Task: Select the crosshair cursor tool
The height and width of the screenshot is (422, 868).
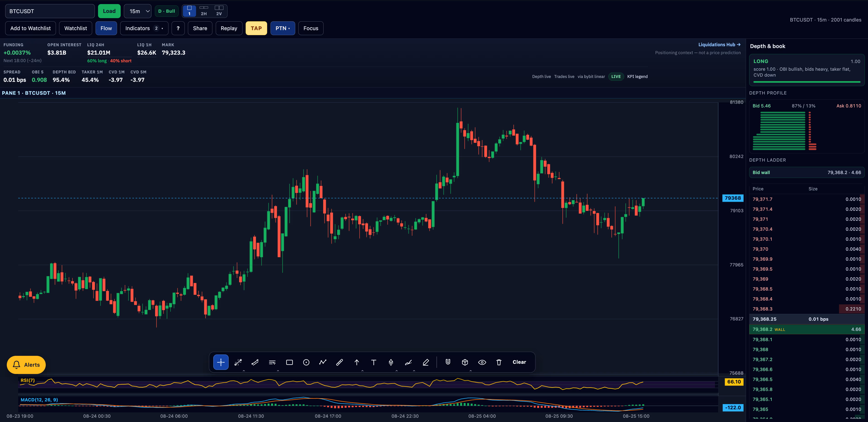Action: pos(221,362)
